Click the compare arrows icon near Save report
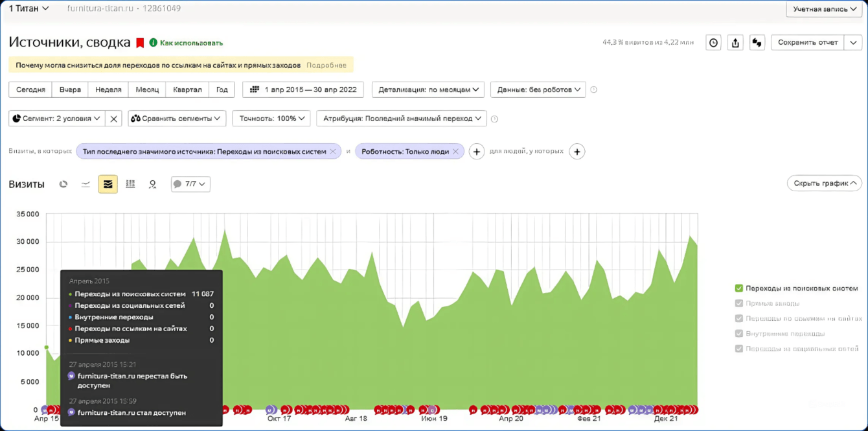The height and width of the screenshot is (431, 868). 757,43
